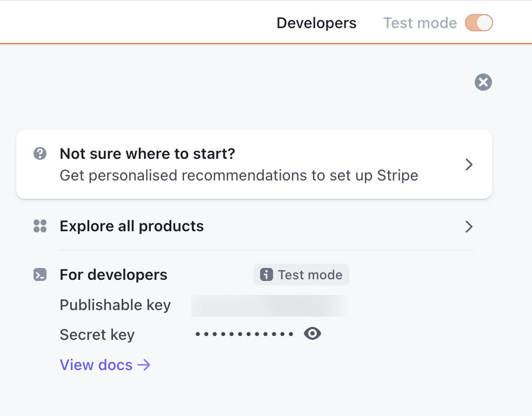532x416 pixels.
Task: Click the Publishable key label
Action: click(x=115, y=305)
